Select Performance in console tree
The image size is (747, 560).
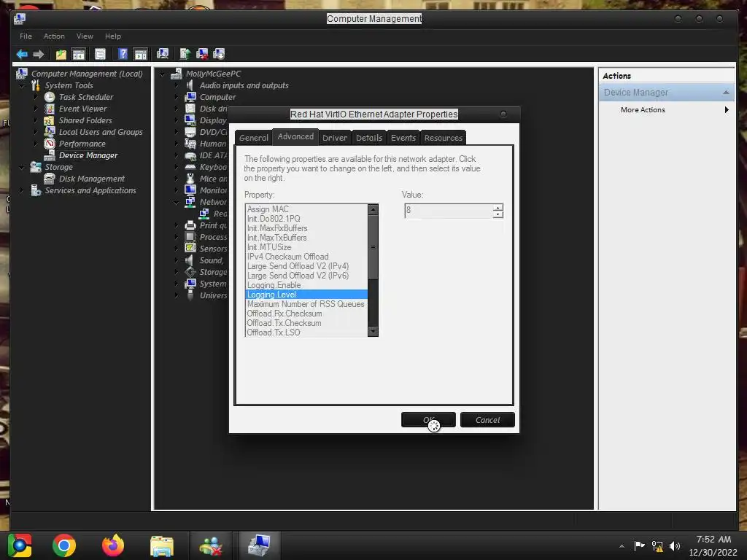(82, 144)
